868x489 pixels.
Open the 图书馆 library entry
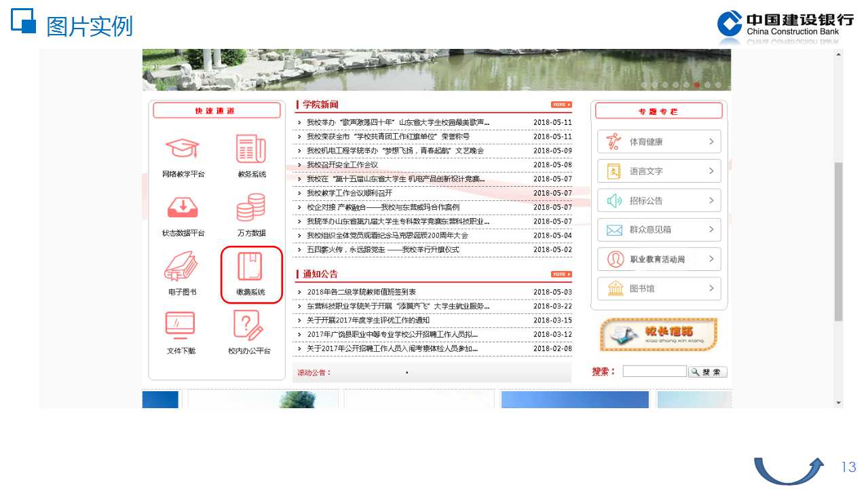pyautogui.click(x=659, y=289)
